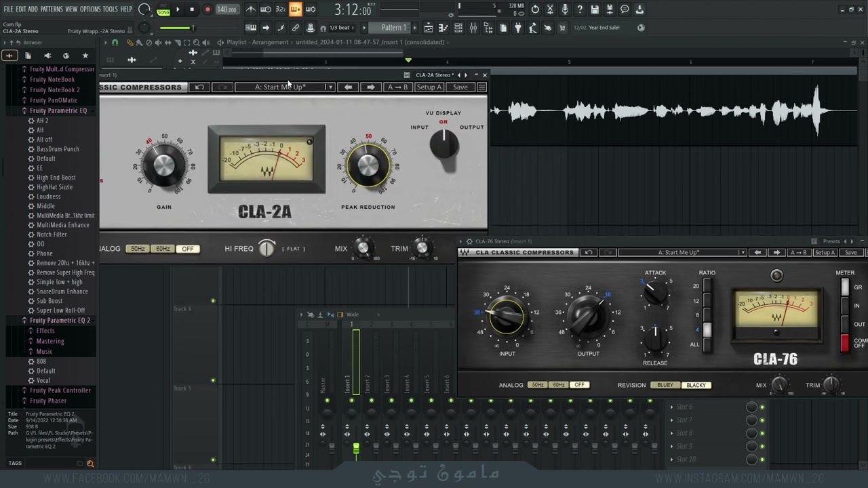The width and height of the screenshot is (868, 488).
Task: Set CLA-2A analog to 60Hz
Action: click(163, 249)
